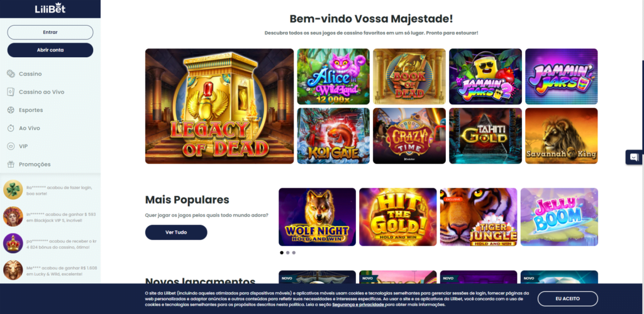Open the Crazy Time game thumbnail

409,136
